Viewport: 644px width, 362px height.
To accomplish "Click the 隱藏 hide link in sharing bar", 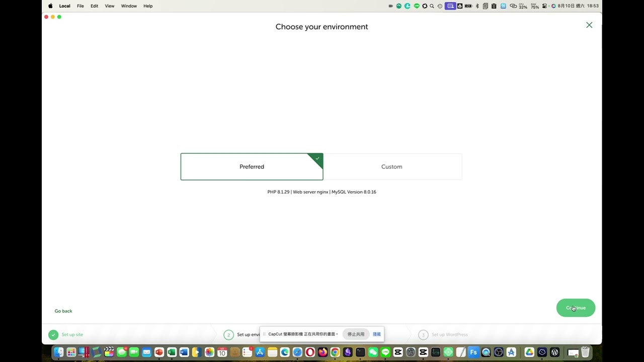I will (376, 334).
